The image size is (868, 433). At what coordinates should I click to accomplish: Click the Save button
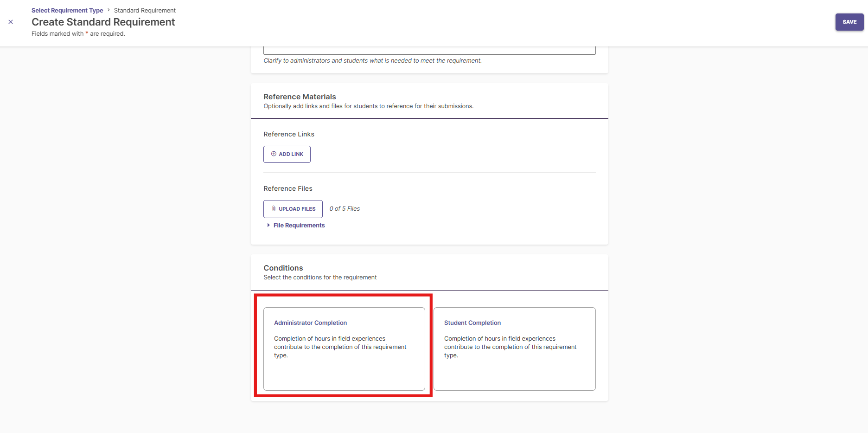pos(849,22)
